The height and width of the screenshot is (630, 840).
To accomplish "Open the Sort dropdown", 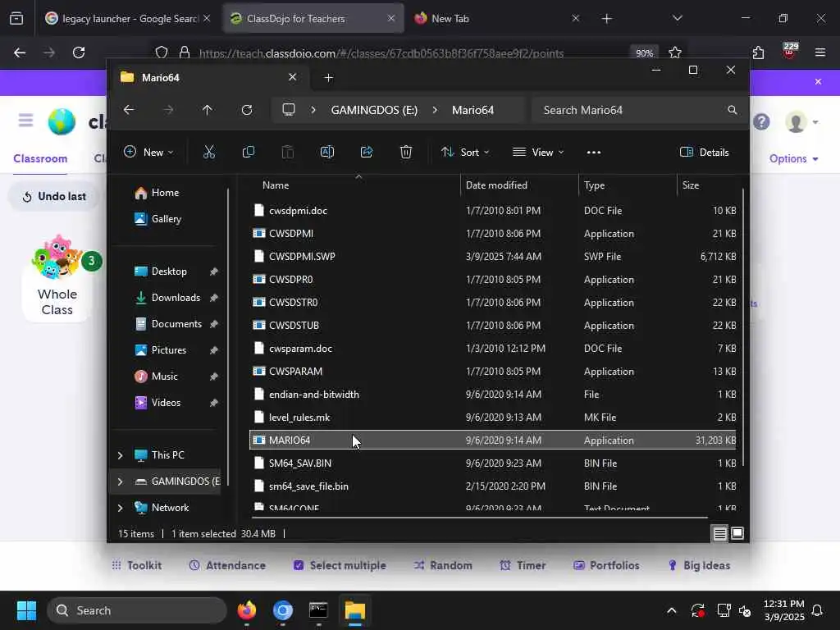I will [x=465, y=152].
